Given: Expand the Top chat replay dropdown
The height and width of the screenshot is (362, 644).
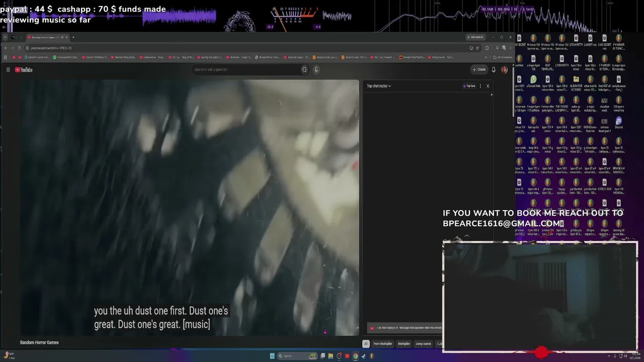Looking at the screenshot, I should coord(379,86).
